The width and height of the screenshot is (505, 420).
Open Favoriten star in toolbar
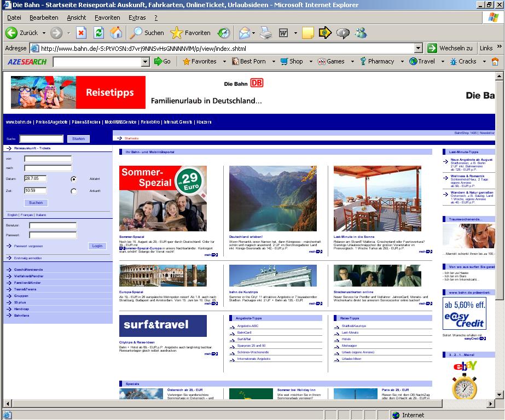[190, 33]
